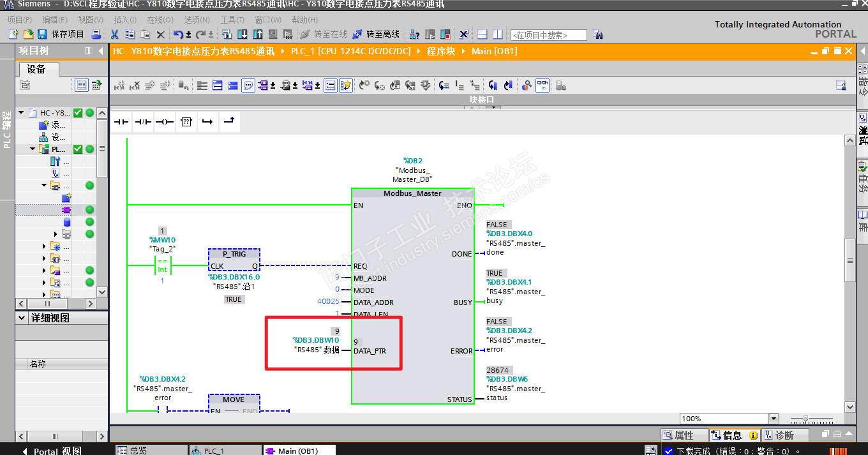The width and height of the screenshot is (868, 455).
Task: Adjust the zoom slider handle
Action: coord(806,419)
